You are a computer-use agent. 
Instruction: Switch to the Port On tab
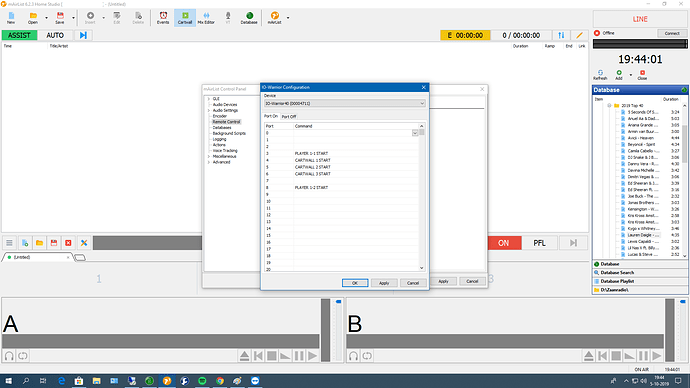[271, 116]
